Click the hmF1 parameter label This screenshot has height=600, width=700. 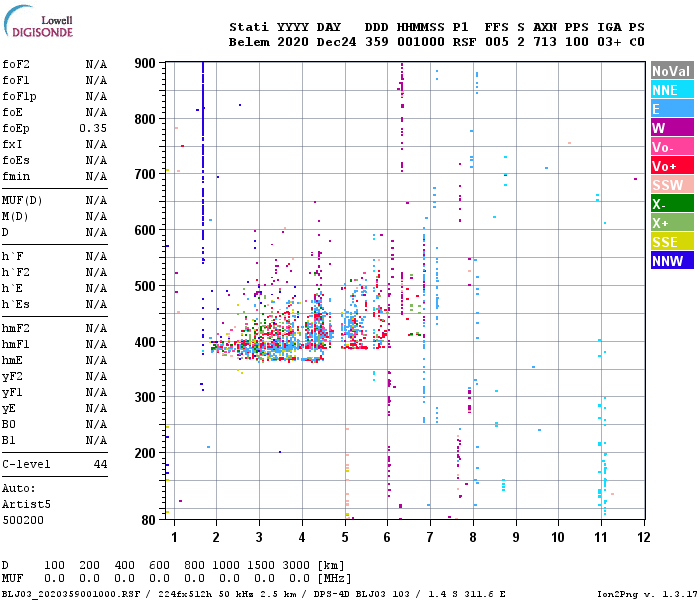coord(16,344)
